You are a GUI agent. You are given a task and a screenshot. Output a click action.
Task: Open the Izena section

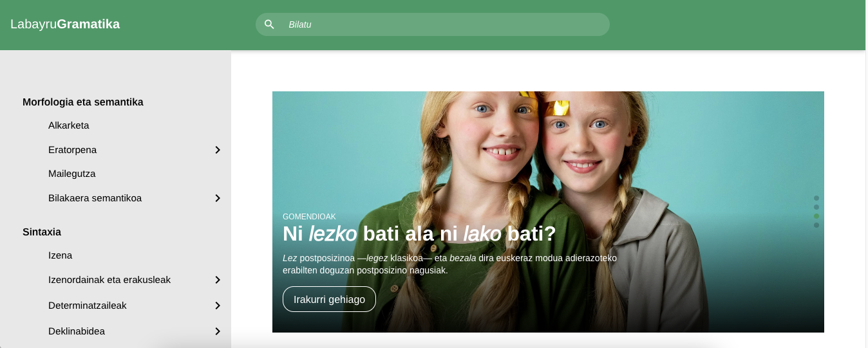[60, 255]
